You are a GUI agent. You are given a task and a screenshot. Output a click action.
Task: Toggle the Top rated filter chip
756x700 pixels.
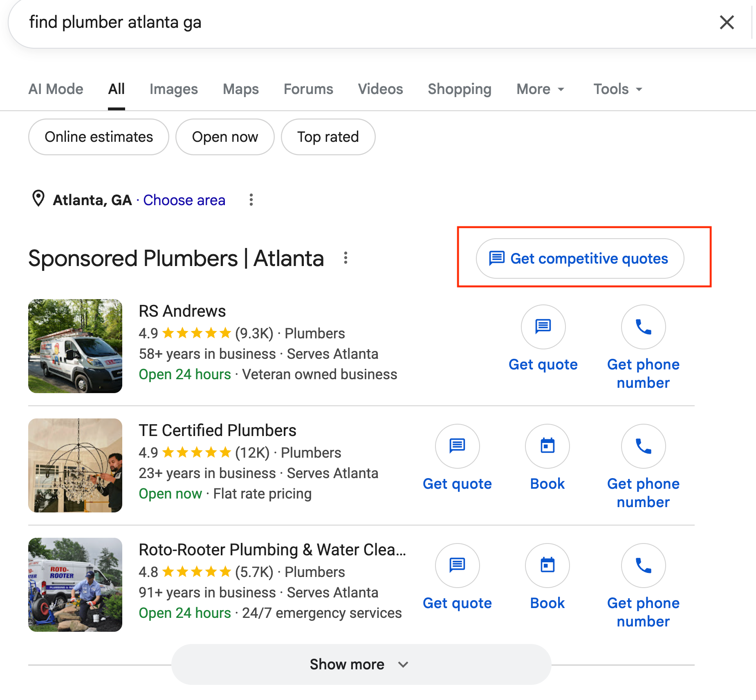pos(328,137)
